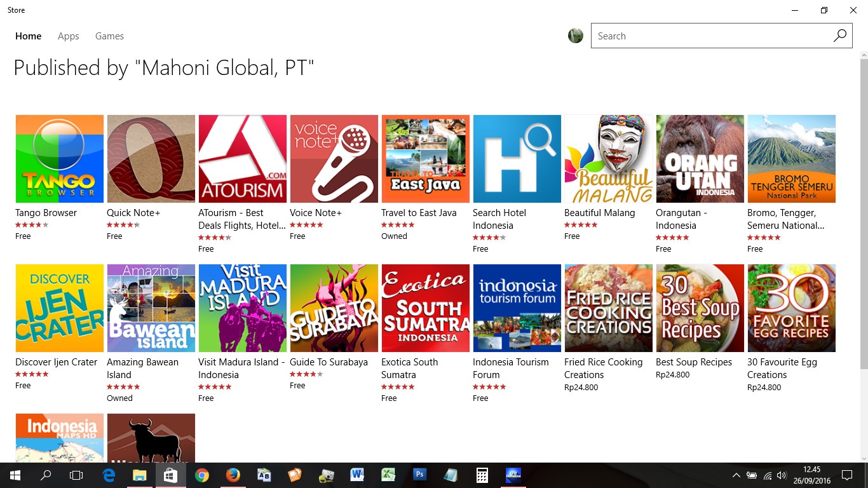Open the Voice Note+ microphone icon

334,159
